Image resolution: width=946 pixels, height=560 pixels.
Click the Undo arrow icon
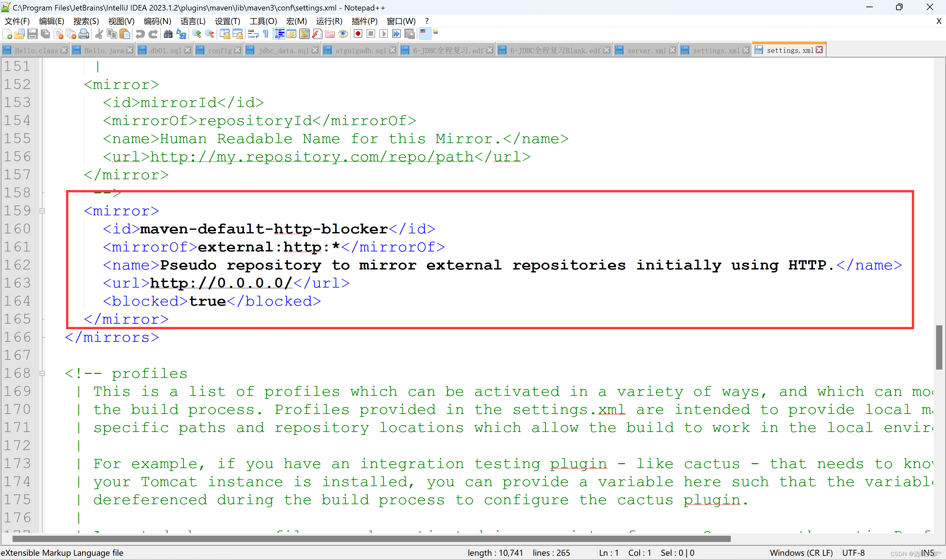click(x=140, y=34)
